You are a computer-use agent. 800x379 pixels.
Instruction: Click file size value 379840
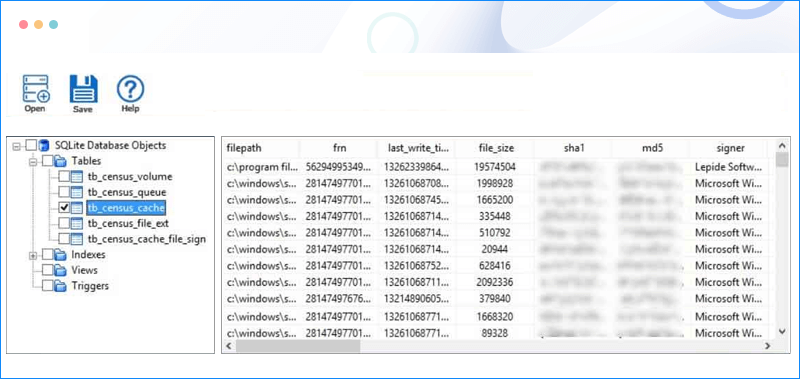495,298
